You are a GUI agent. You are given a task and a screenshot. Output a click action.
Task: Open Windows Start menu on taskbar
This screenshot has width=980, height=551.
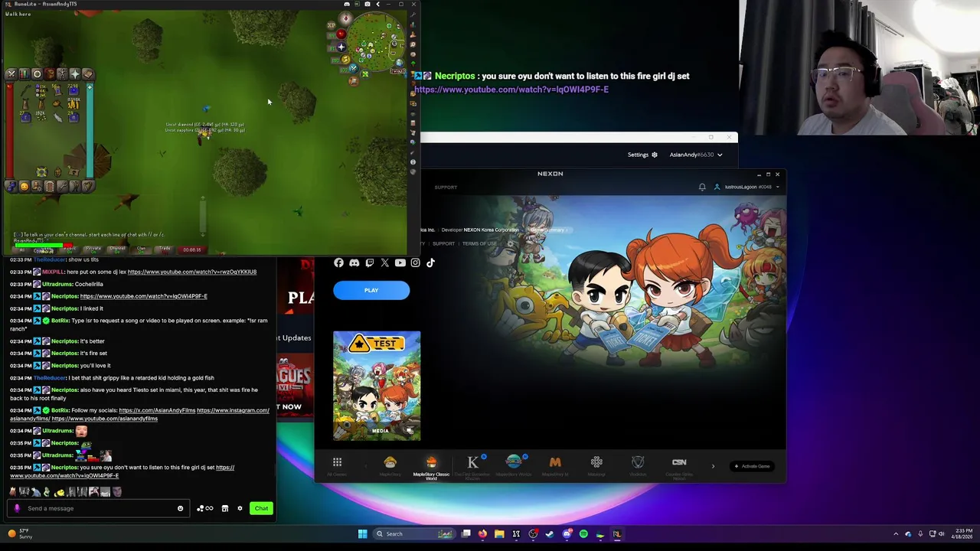click(362, 533)
